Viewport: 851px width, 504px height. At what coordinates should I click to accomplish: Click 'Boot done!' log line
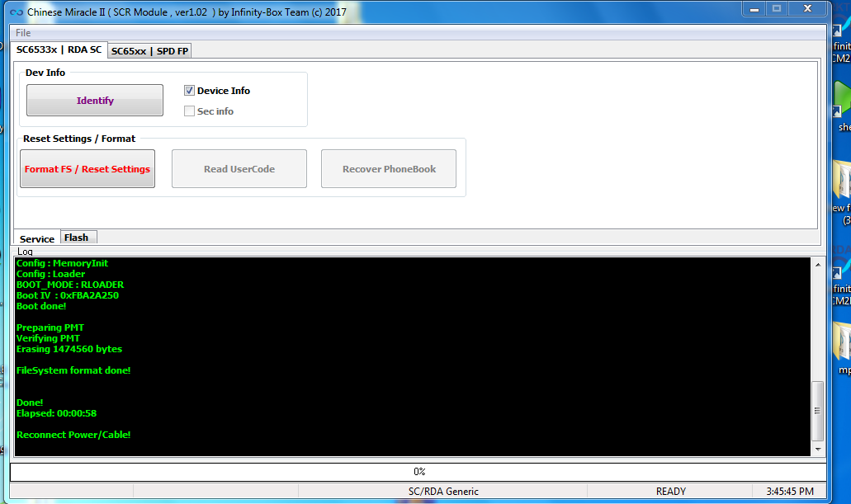pos(41,306)
